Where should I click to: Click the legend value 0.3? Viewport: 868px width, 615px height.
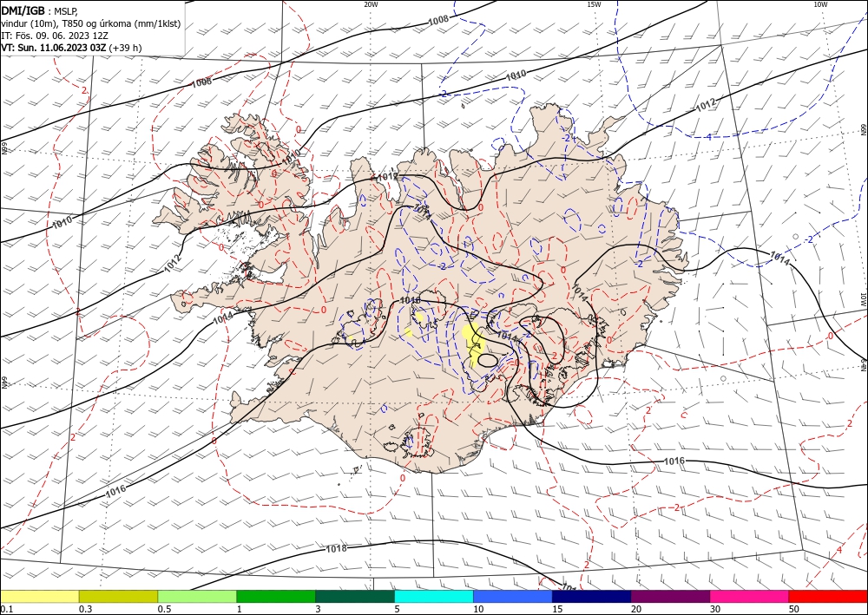85,609
